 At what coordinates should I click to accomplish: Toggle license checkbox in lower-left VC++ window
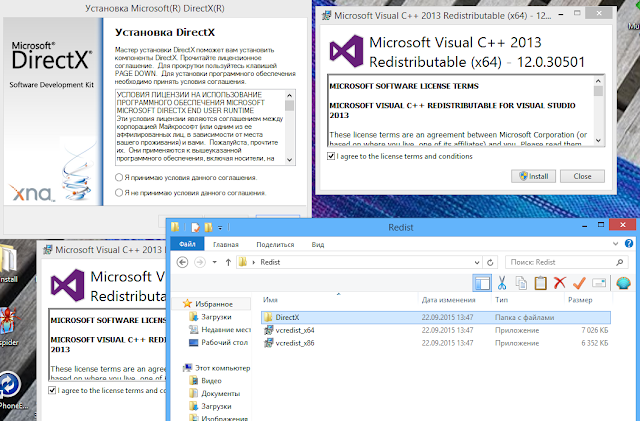tap(52, 390)
